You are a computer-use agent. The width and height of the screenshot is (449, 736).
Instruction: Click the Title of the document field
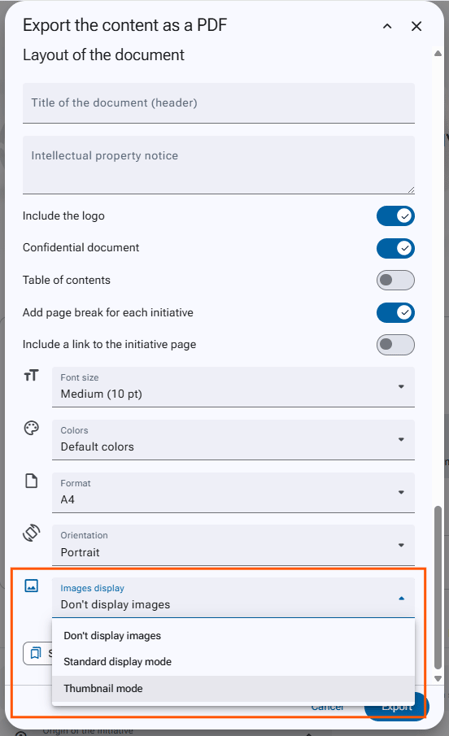tap(219, 103)
